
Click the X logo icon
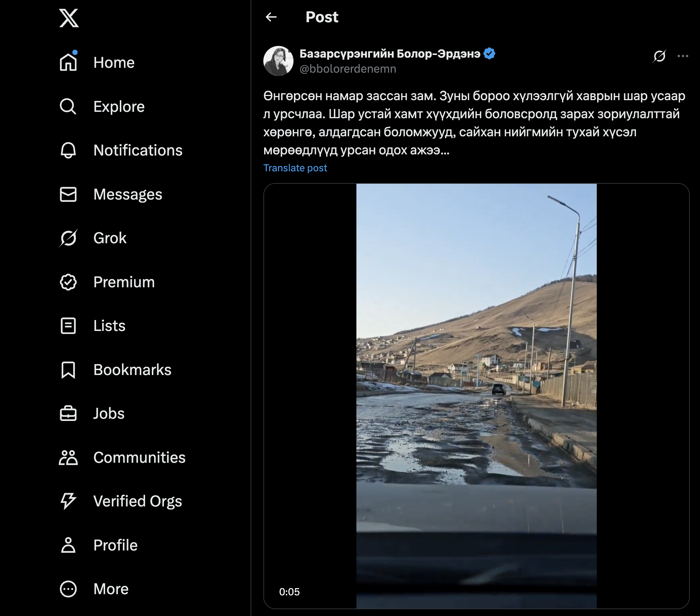pos(69,18)
